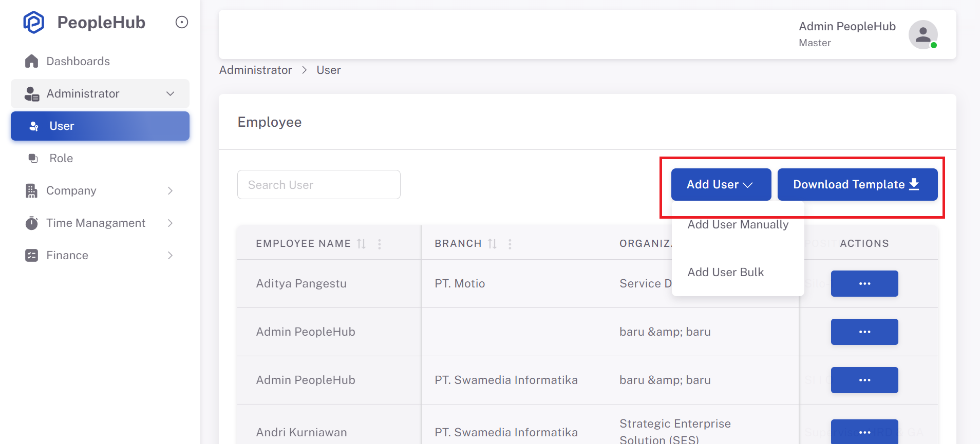This screenshot has width=980, height=444.
Task: Open Branch column options dots
Action: (x=510, y=244)
